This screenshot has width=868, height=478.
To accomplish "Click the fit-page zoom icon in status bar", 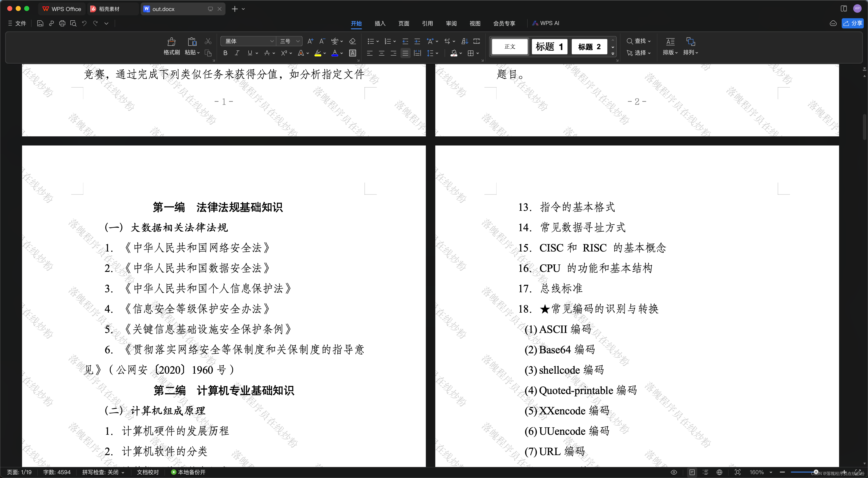I will pos(738,472).
